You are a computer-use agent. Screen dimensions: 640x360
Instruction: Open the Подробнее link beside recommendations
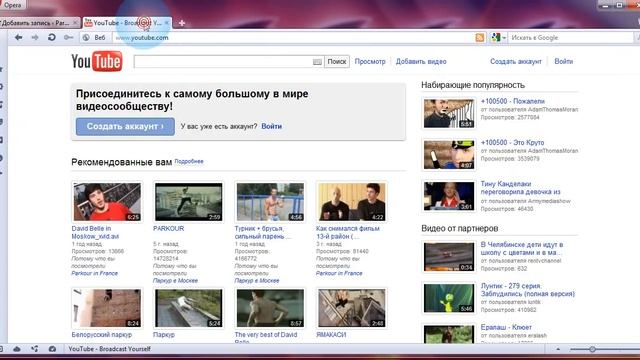coord(189,162)
